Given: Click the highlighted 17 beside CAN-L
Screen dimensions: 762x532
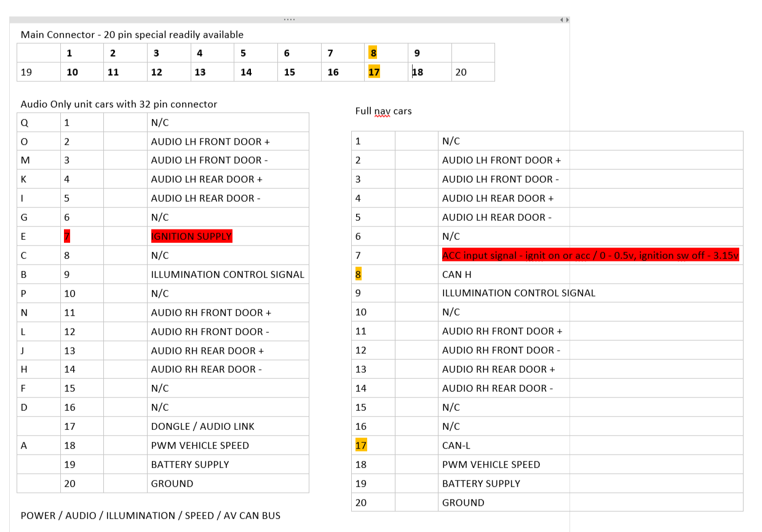Looking at the screenshot, I should click(360, 445).
